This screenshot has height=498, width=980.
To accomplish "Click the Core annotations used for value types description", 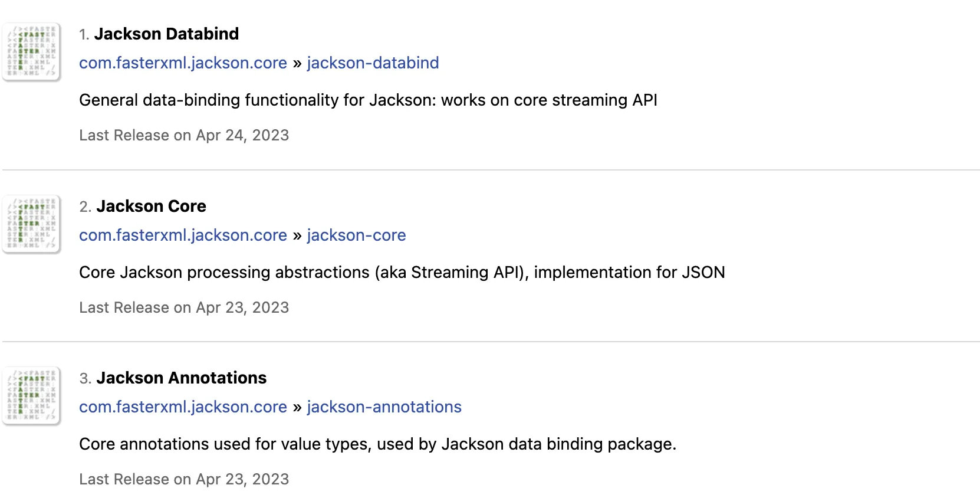I will (377, 444).
